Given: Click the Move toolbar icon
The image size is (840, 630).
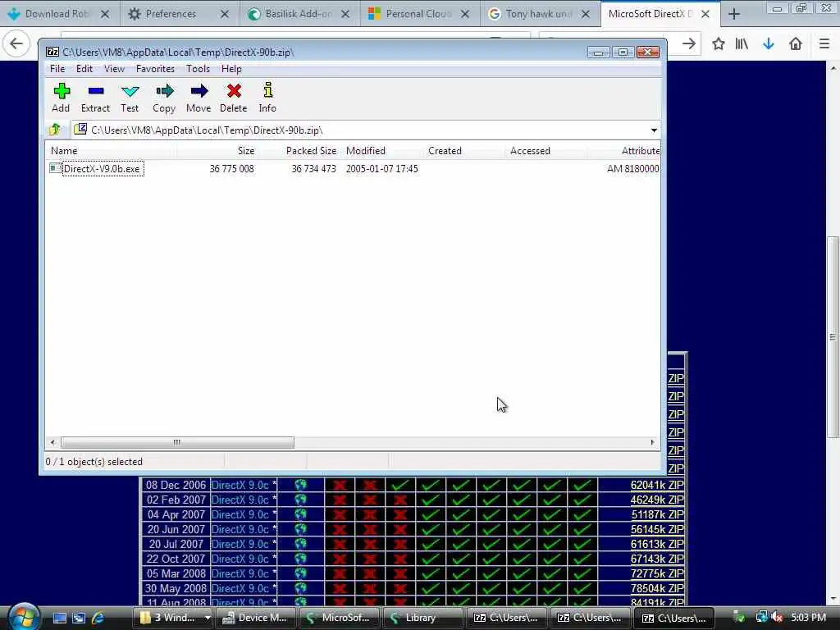Looking at the screenshot, I should tap(199, 97).
